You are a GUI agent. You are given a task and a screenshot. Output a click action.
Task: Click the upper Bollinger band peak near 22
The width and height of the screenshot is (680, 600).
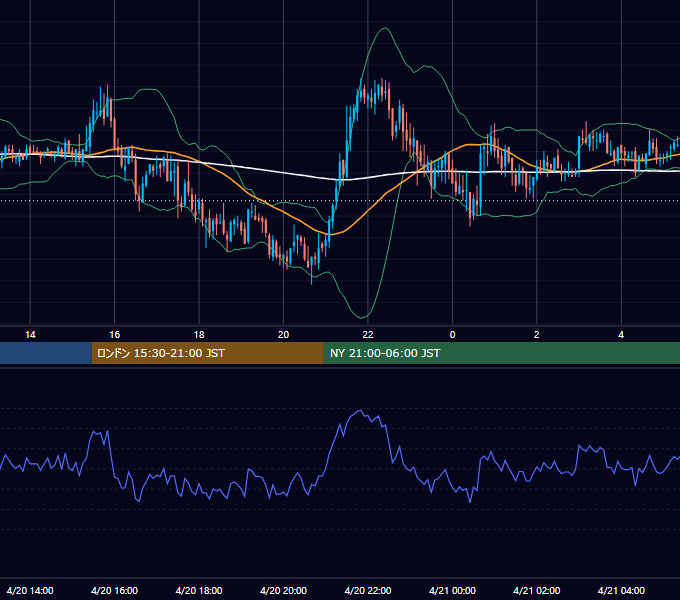coord(384,28)
